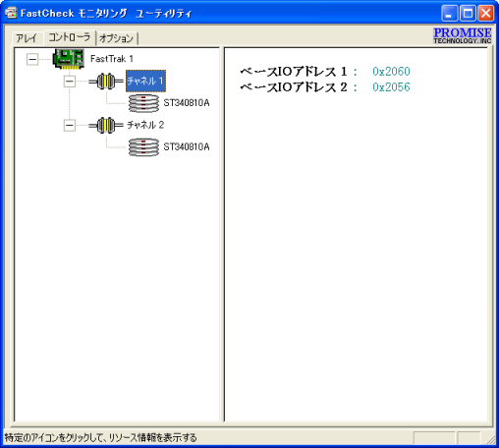
Task: Open the FastCheck title bar application icon
Action: (11, 13)
